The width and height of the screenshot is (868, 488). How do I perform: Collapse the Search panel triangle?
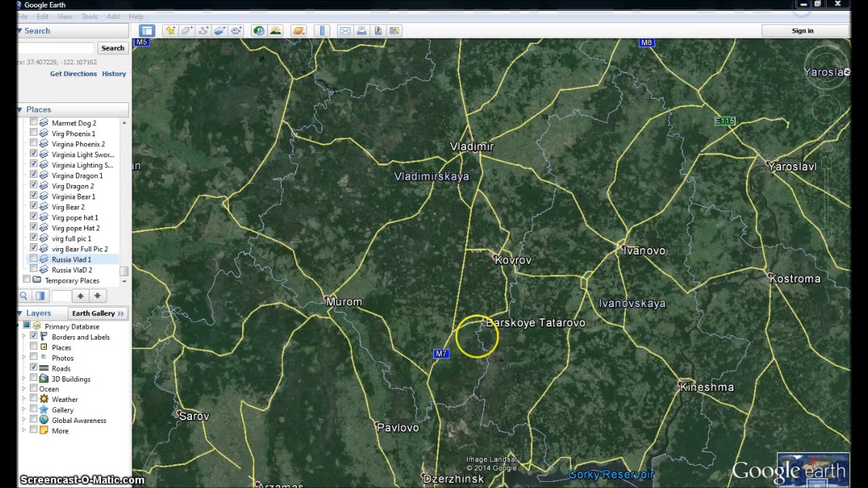pyautogui.click(x=20, y=30)
